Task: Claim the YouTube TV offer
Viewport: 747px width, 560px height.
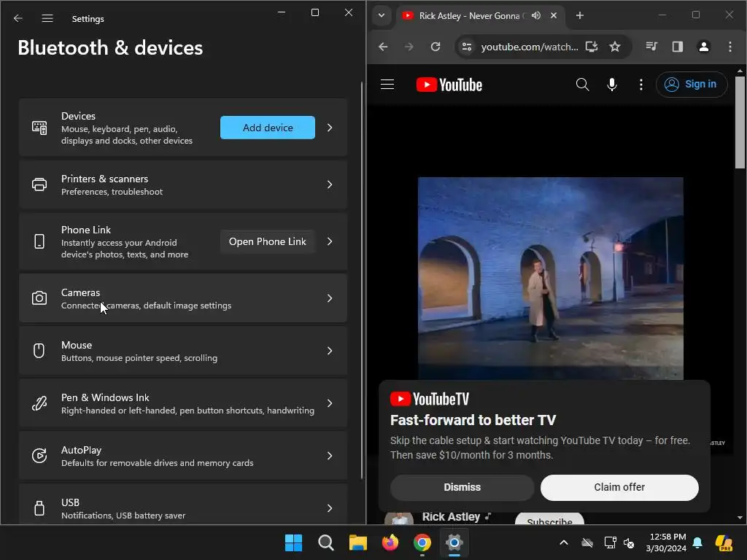Action: click(619, 487)
